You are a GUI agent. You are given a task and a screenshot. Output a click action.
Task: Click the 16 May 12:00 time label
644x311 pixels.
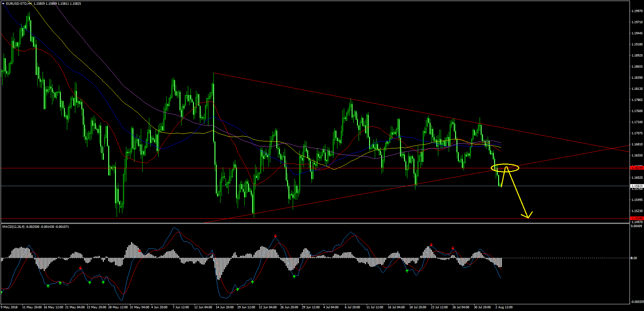(53, 307)
